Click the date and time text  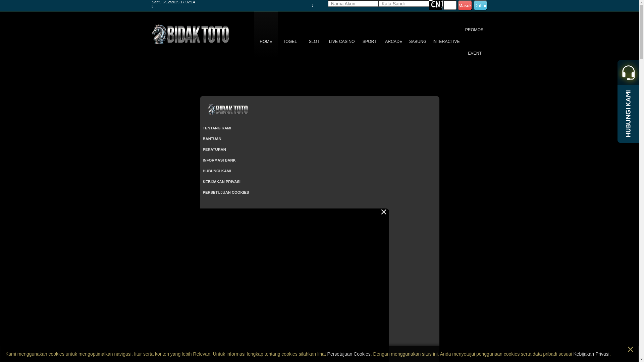pos(173,2)
